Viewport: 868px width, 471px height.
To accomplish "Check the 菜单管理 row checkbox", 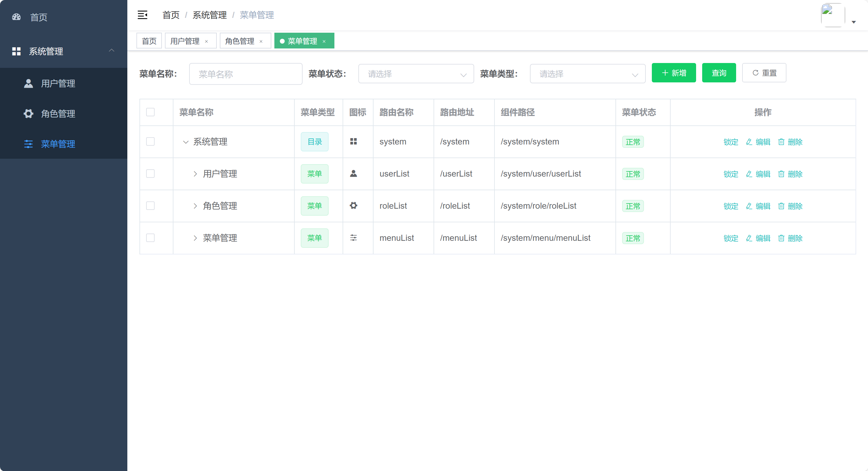I will point(150,238).
